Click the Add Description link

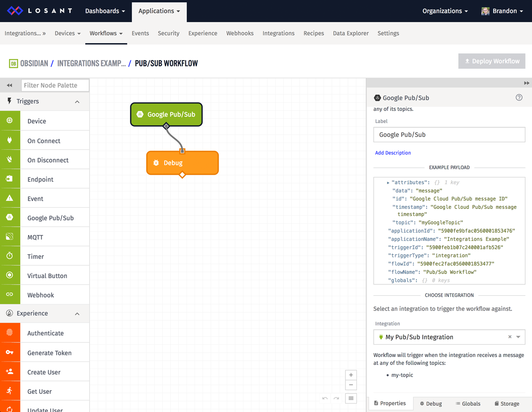(393, 153)
